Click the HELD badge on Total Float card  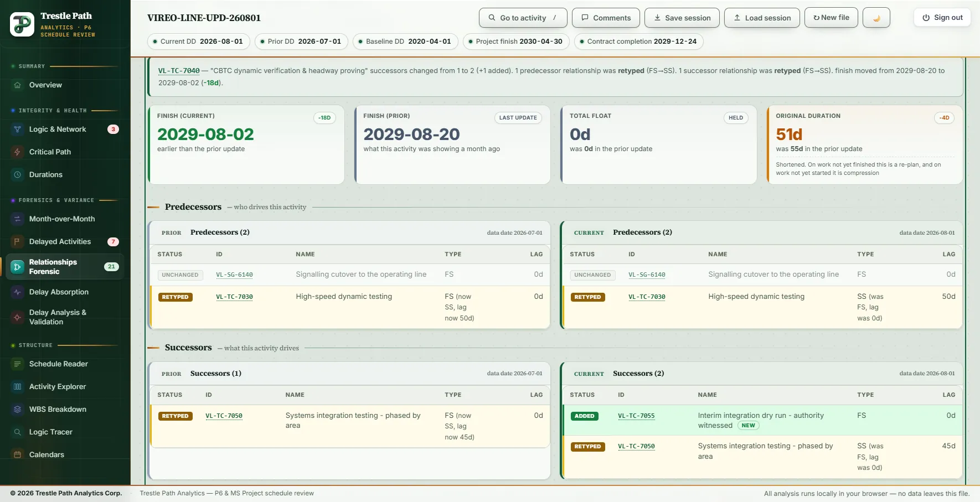point(736,118)
